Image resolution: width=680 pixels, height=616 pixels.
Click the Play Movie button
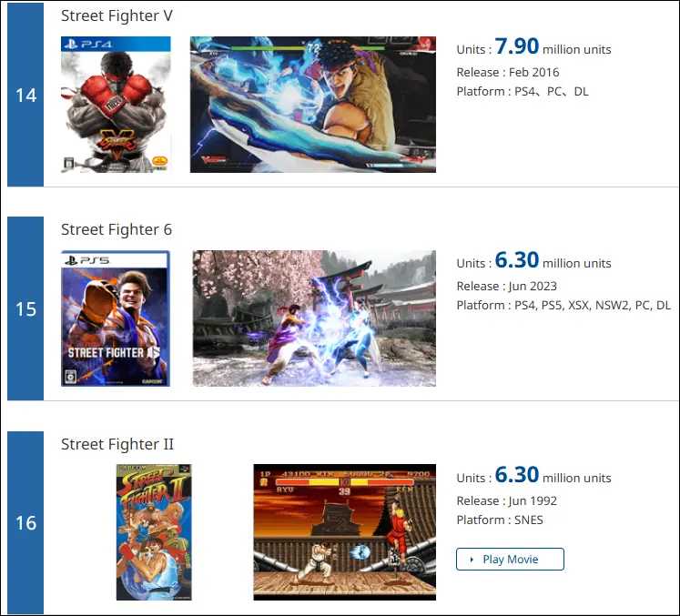point(510,560)
